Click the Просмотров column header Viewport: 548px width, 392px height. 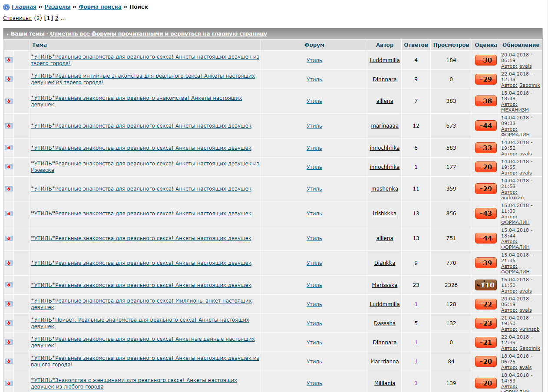coord(451,45)
